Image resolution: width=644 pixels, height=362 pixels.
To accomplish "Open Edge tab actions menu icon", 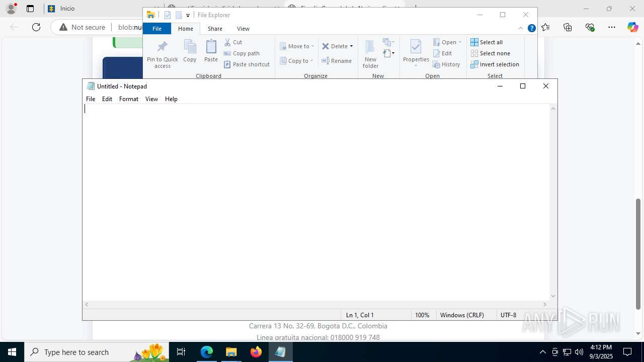I will pos(30,9).
